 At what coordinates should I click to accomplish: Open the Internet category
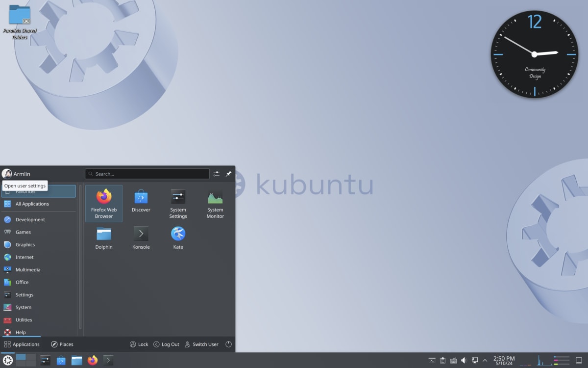pos(39,257)
